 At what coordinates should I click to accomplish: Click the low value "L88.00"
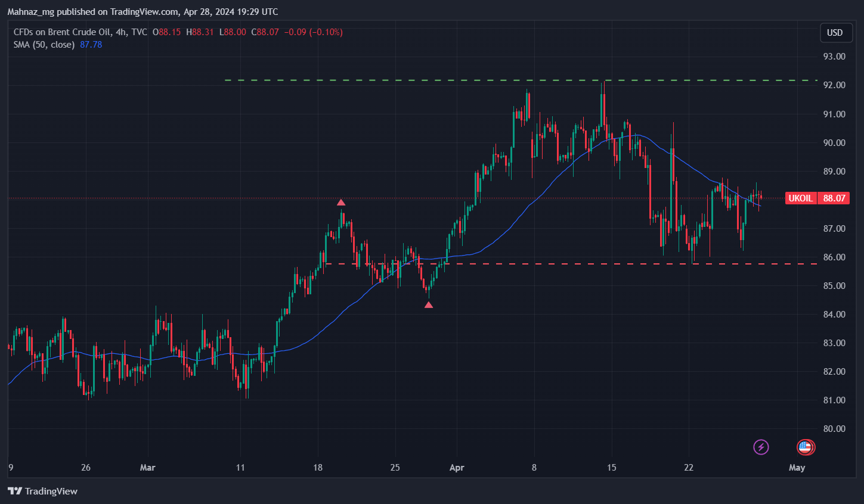click(x=233, y=32)
